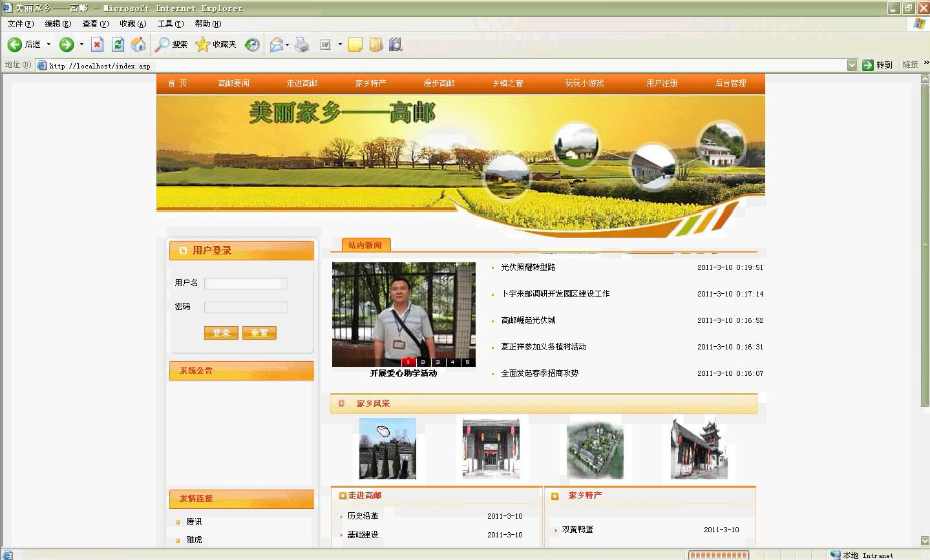930x560 pixels.
Task: Open news link 夏正祥参加义务植树活动
Action: pos(544,347)
